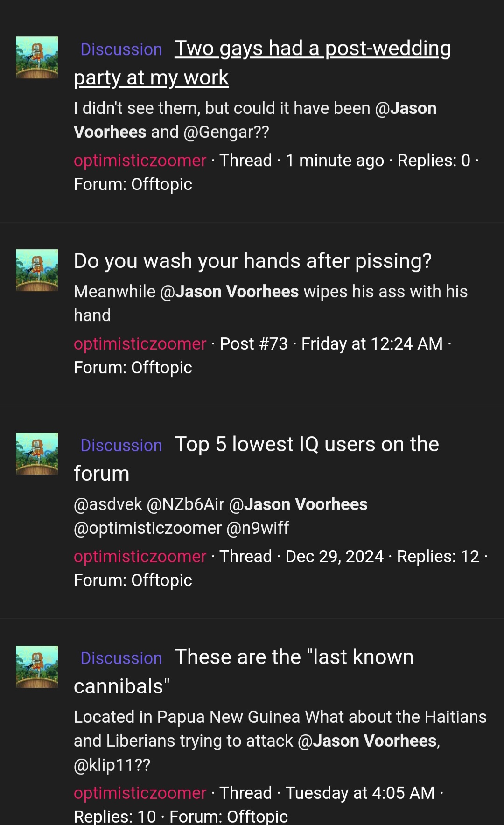
Task: Open the These are the last known cannibals thread
Action: [294, 657]
